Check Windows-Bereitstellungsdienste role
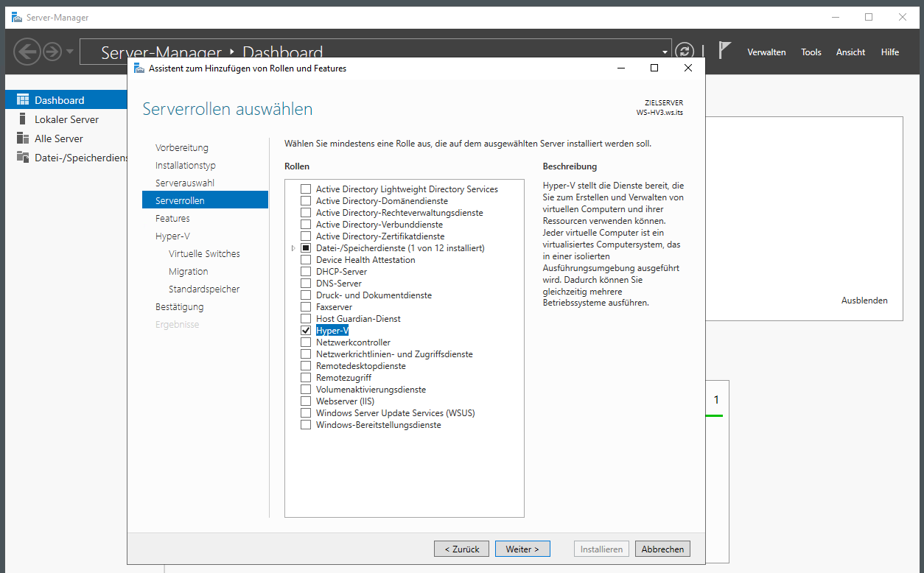 (306, 425)
